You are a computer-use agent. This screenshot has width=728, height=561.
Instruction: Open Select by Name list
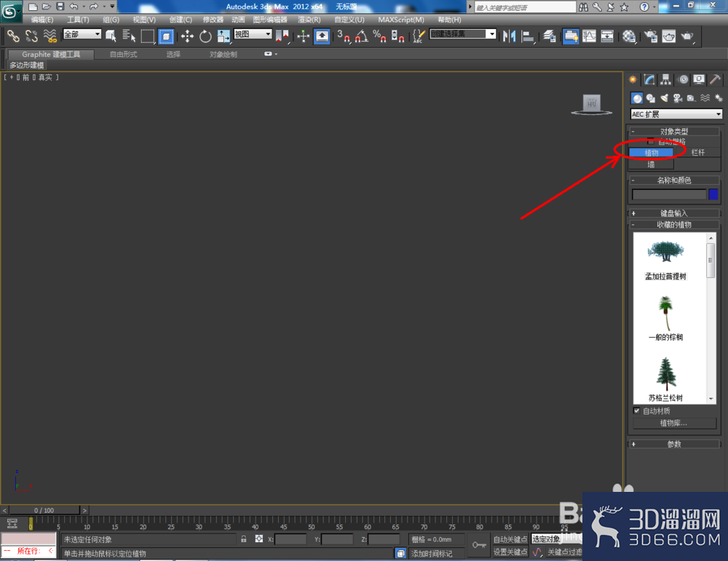tap(129, 36)
